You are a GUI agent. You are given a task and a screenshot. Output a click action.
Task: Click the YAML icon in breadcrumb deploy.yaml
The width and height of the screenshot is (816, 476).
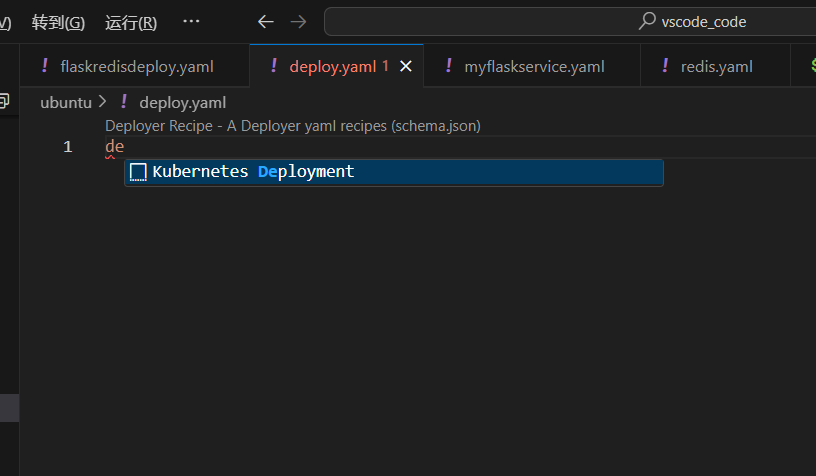coord(123,102)
